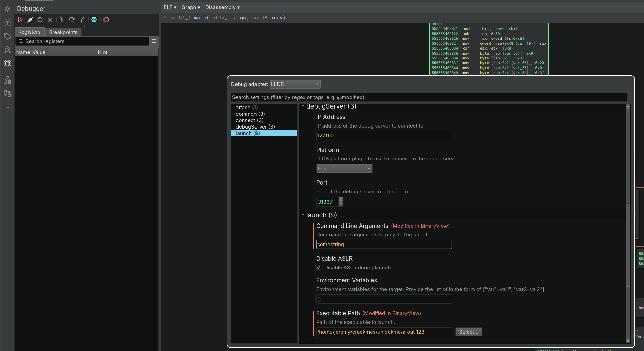Toggle the Disable ASLR checkbox
This screenshot has height=351, width=644.
(x=319, y=268)
